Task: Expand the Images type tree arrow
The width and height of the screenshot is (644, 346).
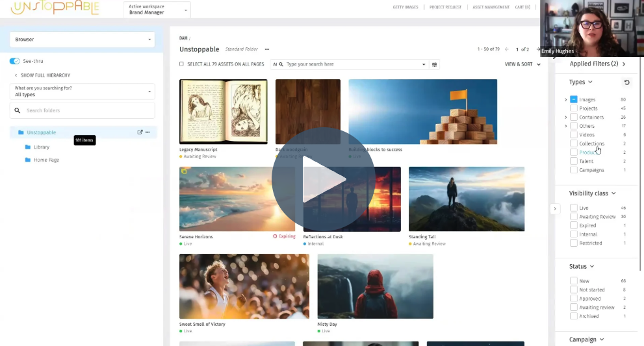Action: click(x=565, y=100)
